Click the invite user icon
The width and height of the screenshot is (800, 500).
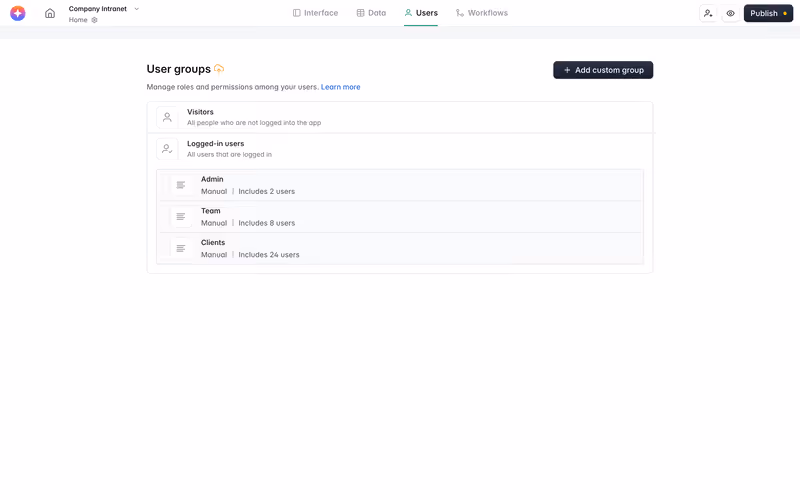(708, 13)
